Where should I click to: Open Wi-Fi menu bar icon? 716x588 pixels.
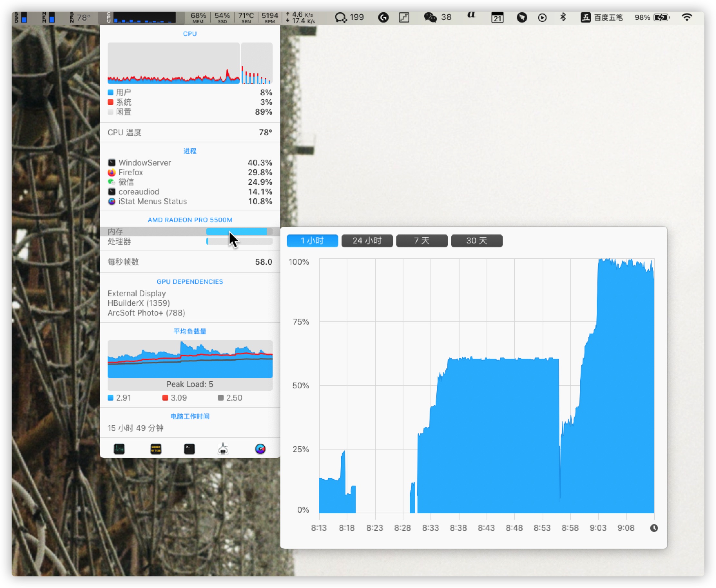(687, 17)
